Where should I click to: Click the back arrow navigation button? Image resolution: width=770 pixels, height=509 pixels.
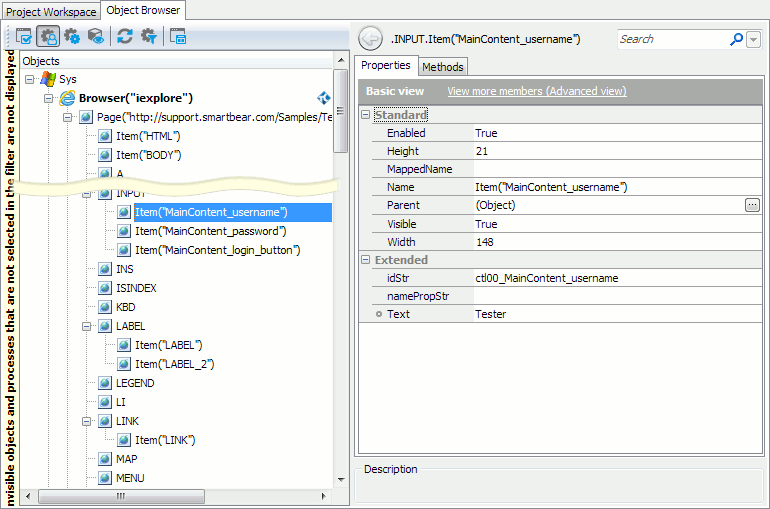(370, 38)
